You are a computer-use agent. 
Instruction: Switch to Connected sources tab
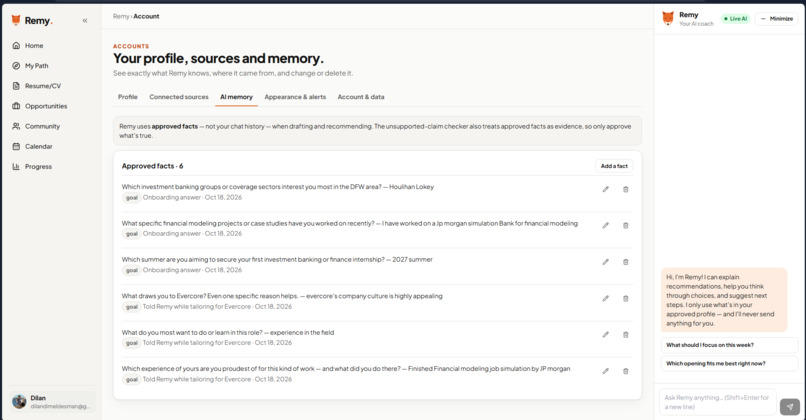(179, 97)
